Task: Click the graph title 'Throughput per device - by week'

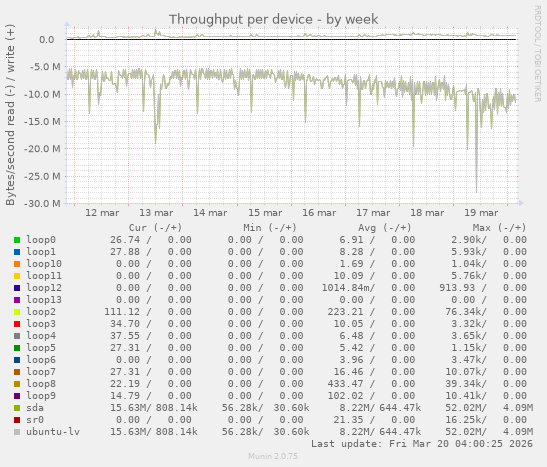Action: click(274, 19)
